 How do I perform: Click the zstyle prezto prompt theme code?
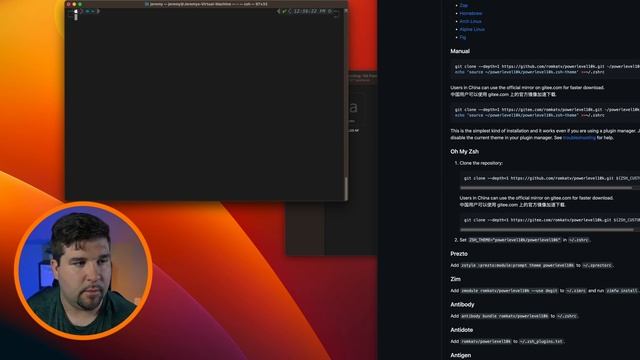click(517, 265)
